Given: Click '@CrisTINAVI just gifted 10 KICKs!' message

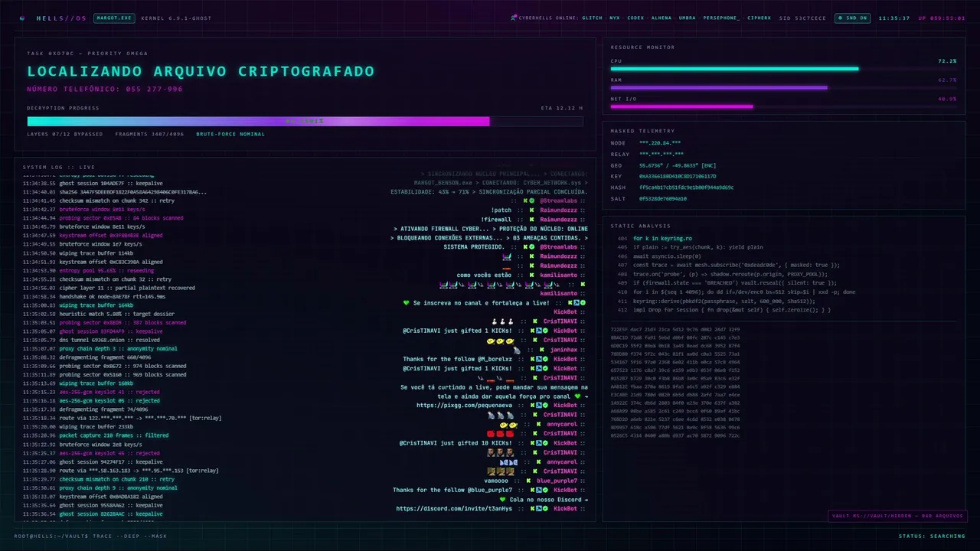Looking at the screenshot, I should [456, 443].
